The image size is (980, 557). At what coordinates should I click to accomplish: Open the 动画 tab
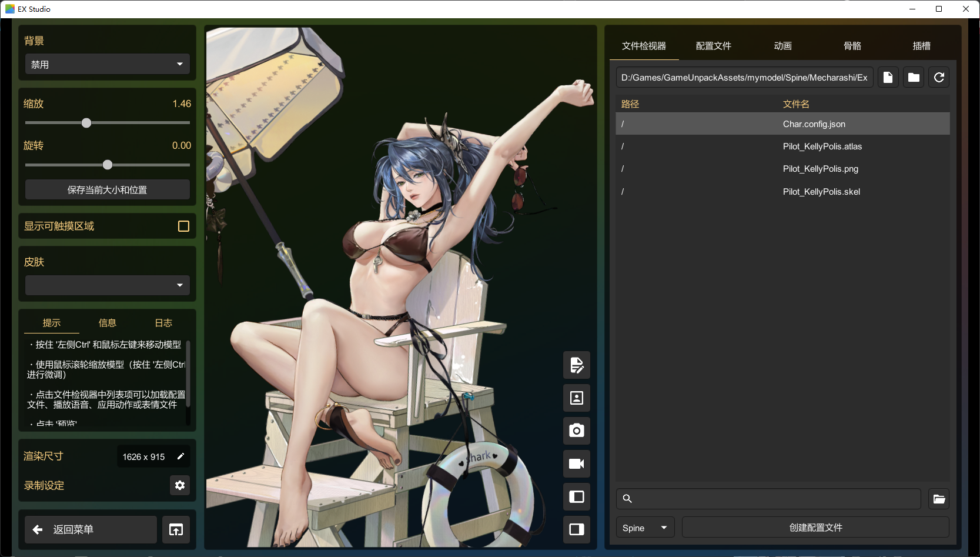point(782,46)
